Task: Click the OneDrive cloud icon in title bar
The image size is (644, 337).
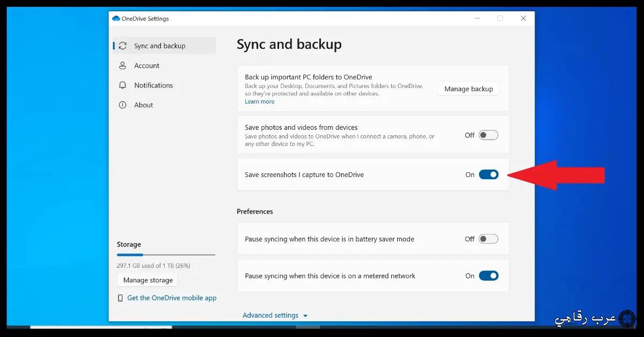Action: [x=116, y=18]
